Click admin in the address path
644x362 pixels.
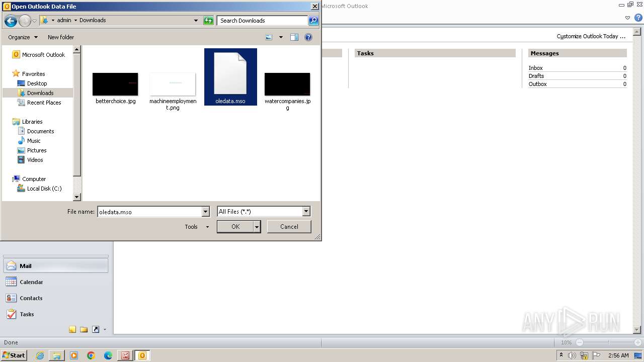pyautogui.click(x=64, y=21)
